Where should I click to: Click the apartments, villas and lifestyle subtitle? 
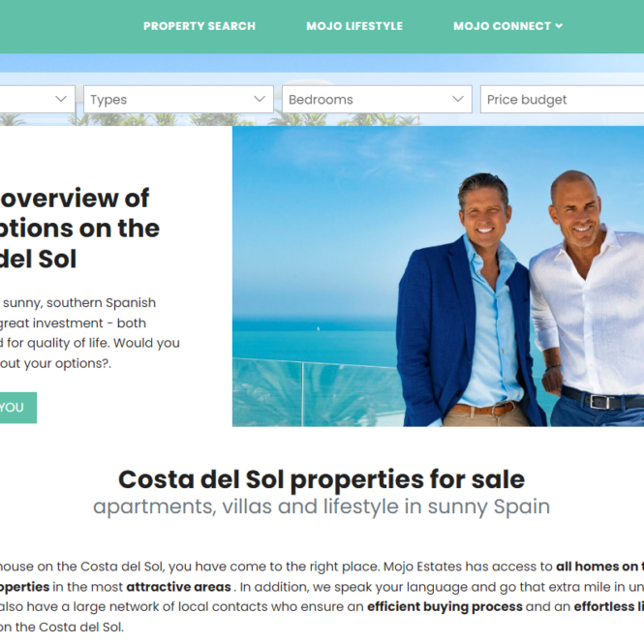pyautogui.click(x=322, y=506)
